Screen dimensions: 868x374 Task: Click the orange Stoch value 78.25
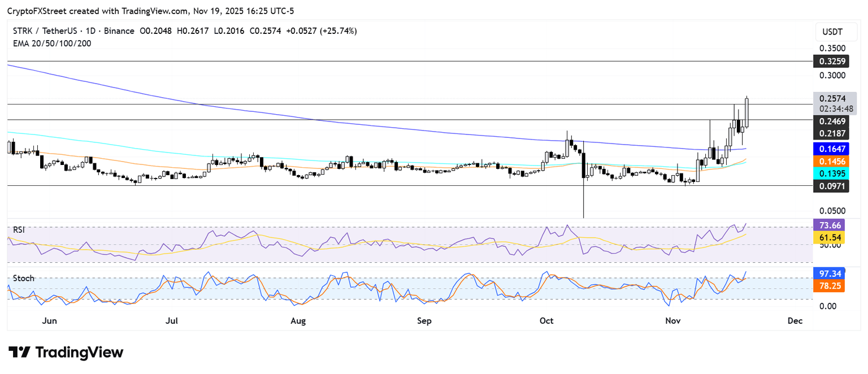[829, 286]
